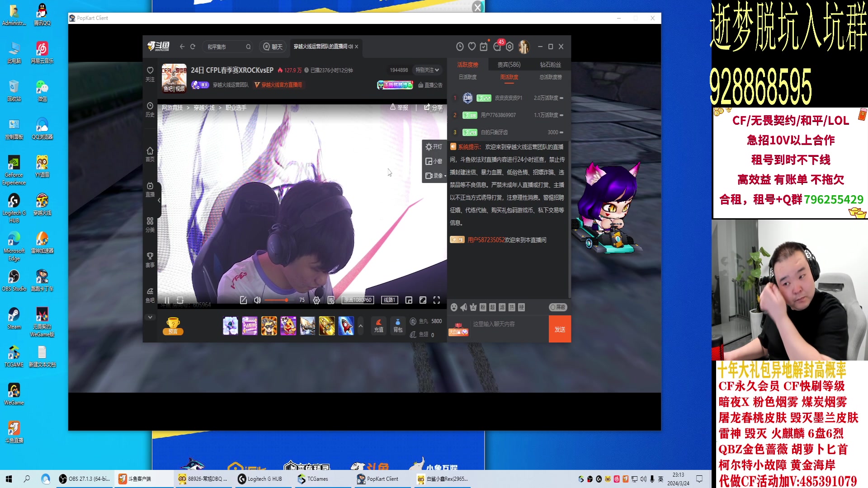Toggle the 屏蔽 chat block switch
Image resolution: width=868 pixels, height=488 pixels.
[x=557, y=307]
